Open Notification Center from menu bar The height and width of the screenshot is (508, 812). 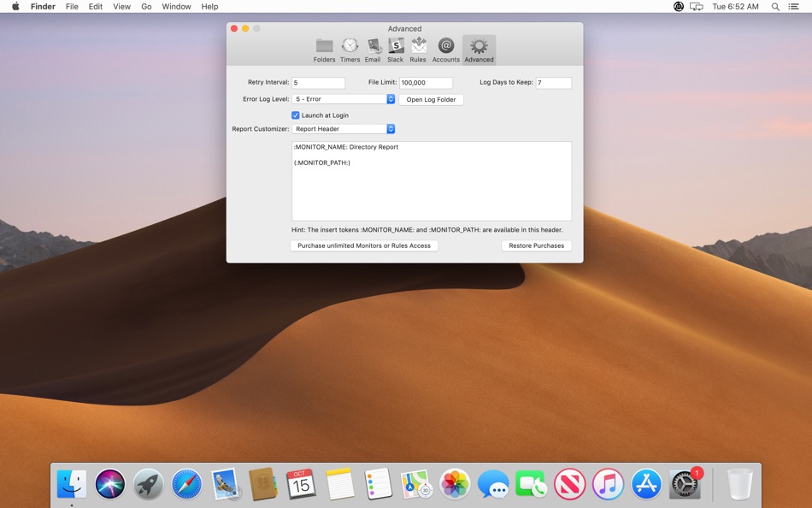point(793,7)
